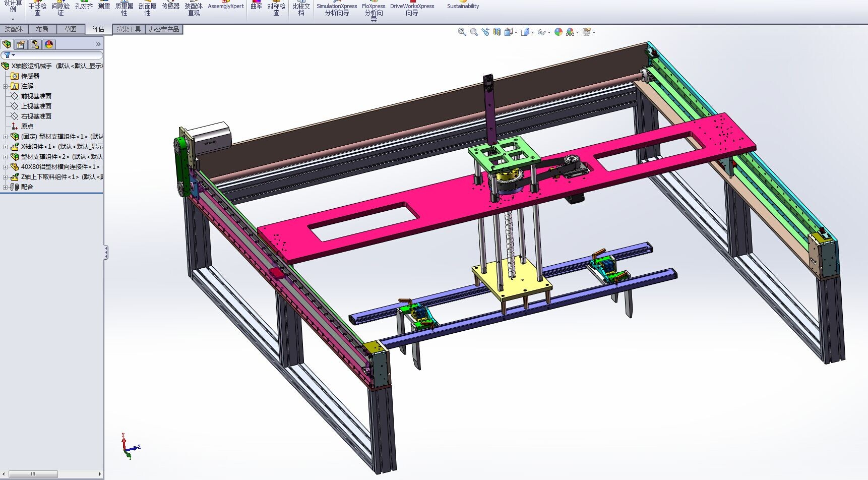Toggle the Section View tool
This screenshot has width=868, height=480.
coord(497,32)
